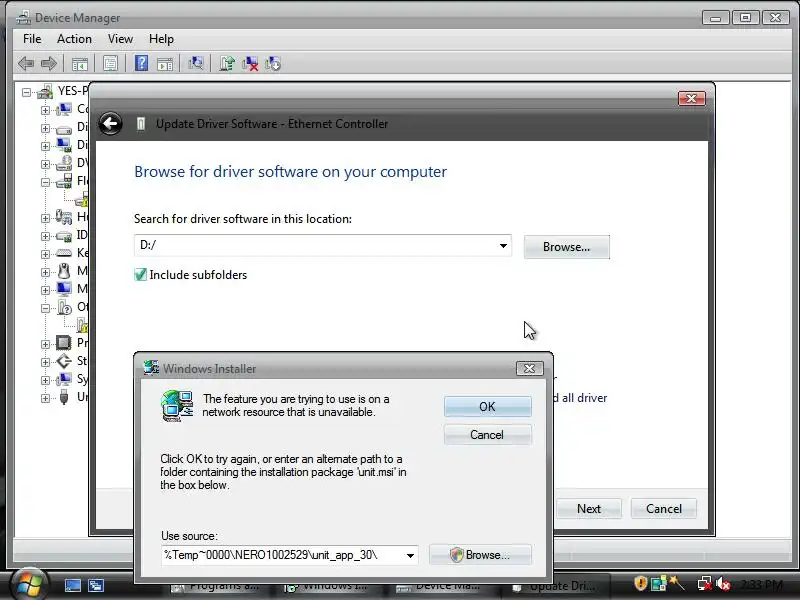This screenshot has height=600, width=800.
Task: Select the Floppy drive controllers category icon
Action: 64,181
